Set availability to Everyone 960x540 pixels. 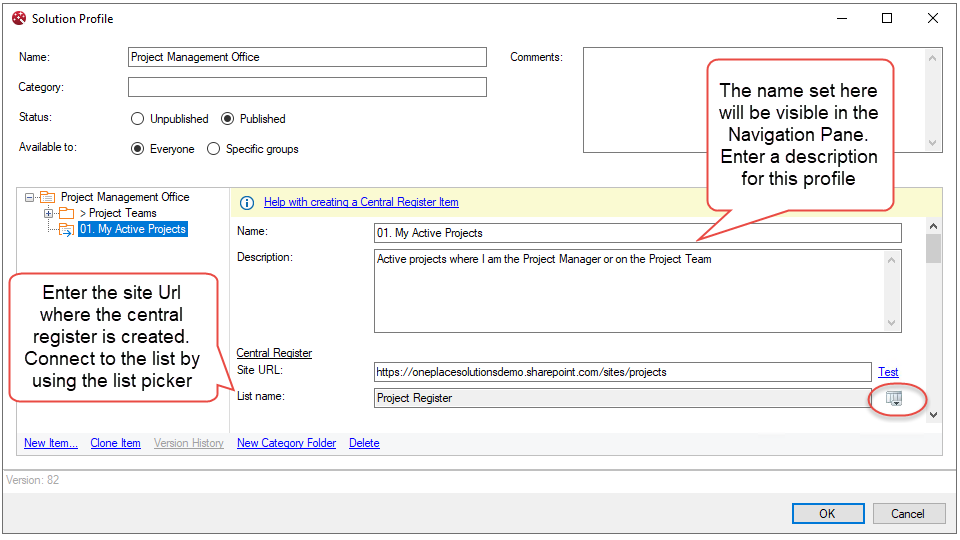click(138, 149)
